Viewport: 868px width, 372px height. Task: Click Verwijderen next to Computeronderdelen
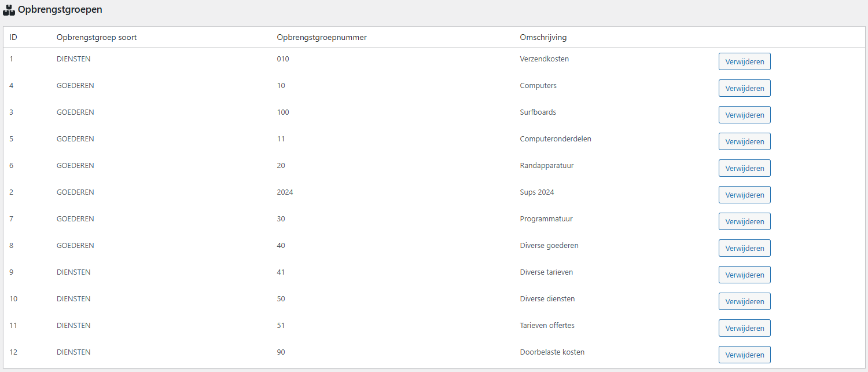744,141
